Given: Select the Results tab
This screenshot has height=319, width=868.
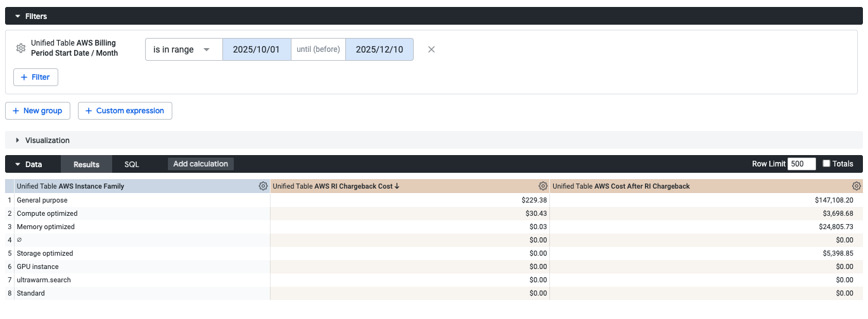Looking at the screenshot, I should 86,164.
